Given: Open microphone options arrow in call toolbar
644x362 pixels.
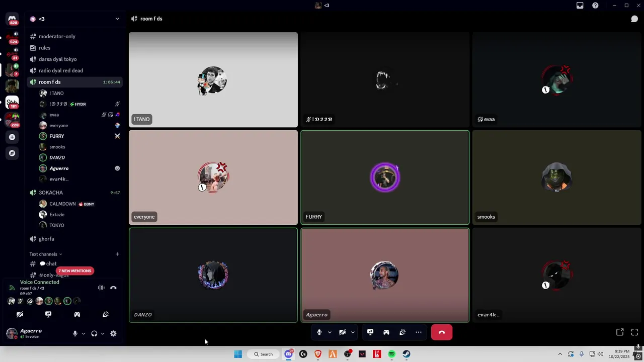Looking at the screenshot, I should [x=330, y=332].
